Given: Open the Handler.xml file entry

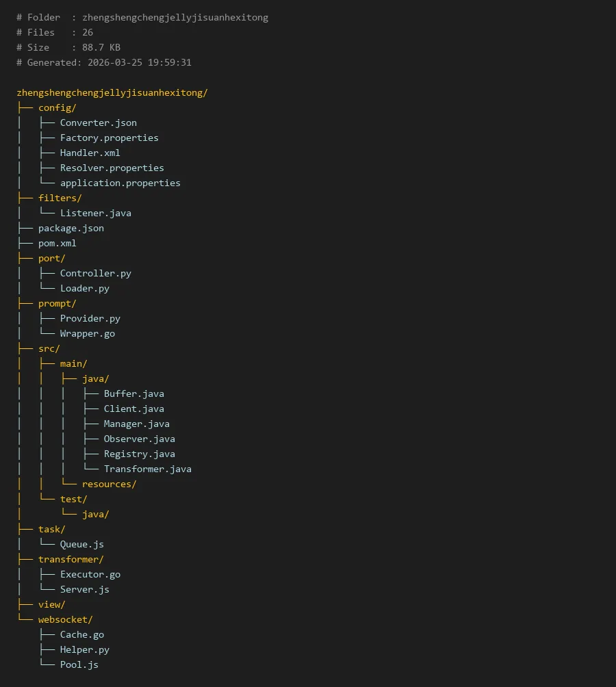Looking at the screenshot, I should 90,153.
